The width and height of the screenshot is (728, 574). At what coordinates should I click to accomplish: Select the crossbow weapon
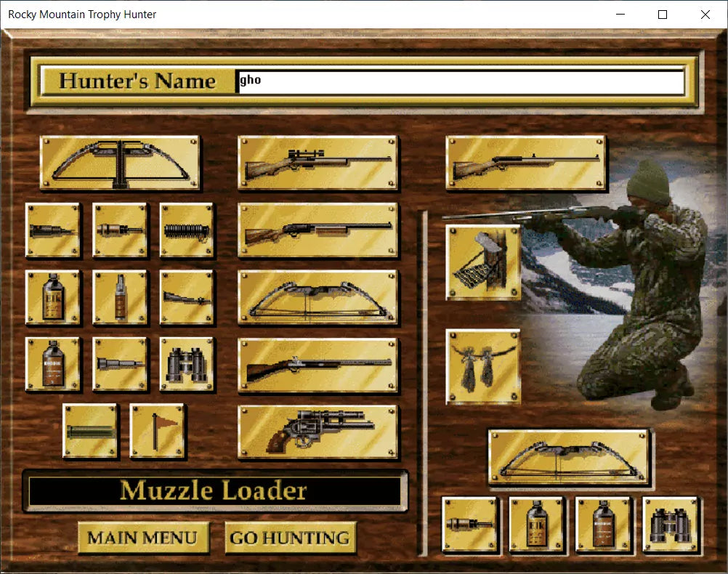pyautogui.click(x=120, y=164)
